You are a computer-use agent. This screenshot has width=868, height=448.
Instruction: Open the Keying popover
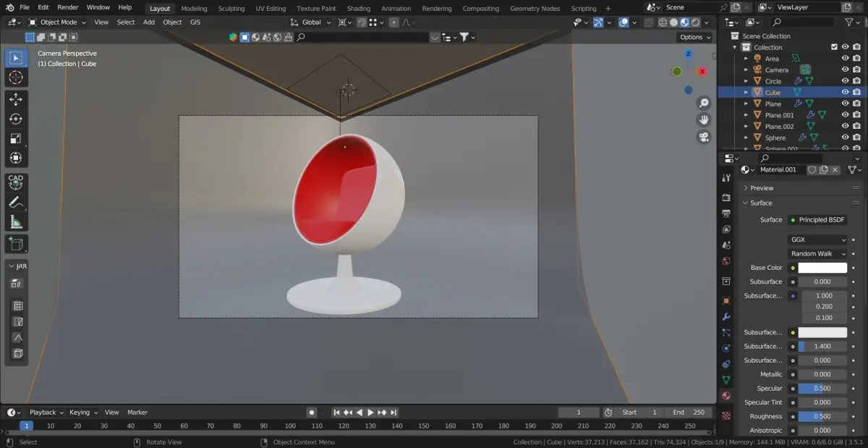point(82,413)
